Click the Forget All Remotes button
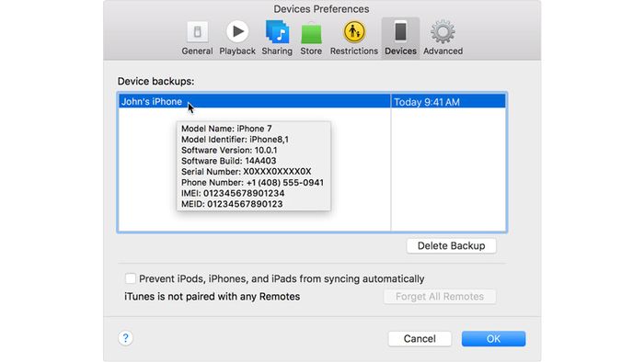Viewport: 644px width, 362px height. [440, 297]
